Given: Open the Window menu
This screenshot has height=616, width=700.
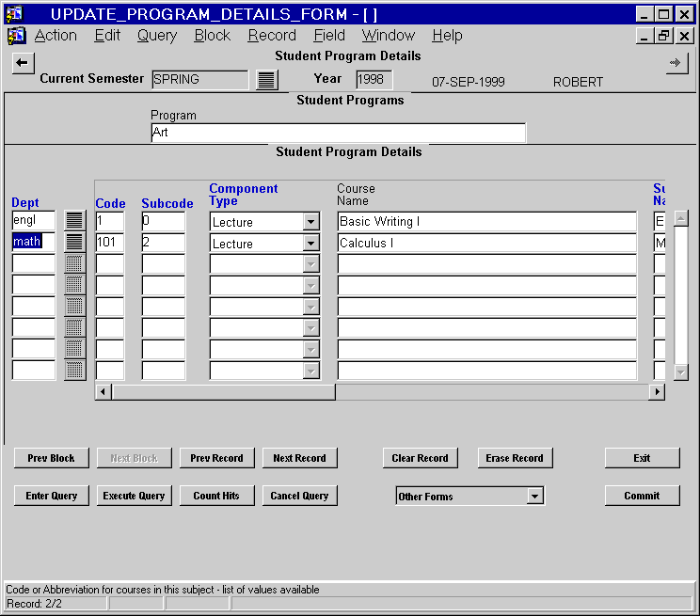Looking at the screenshot, I should [389, 35].
